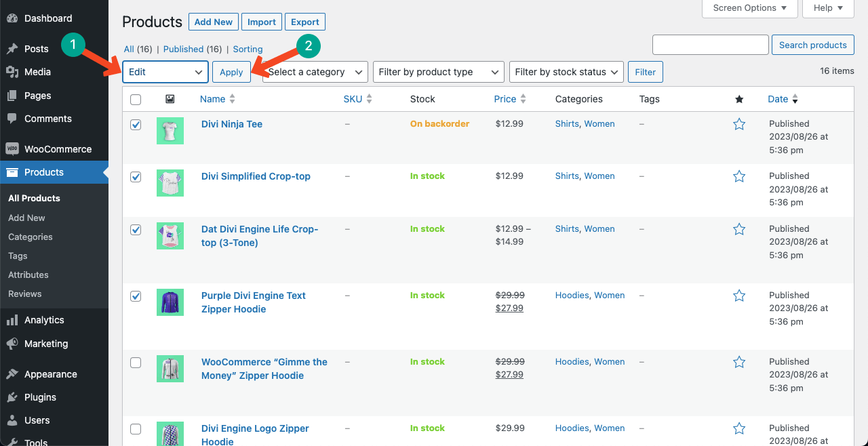The height and width of the screenshot is (446, 868).
Task: Expand the Screen Options panel
Action: (x=749, y=8)
